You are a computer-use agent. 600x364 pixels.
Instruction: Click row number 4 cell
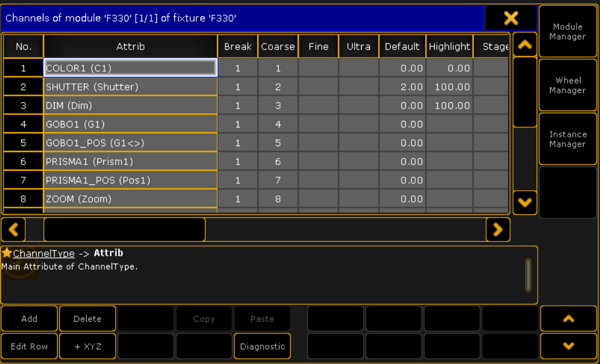tap(23, 124)
